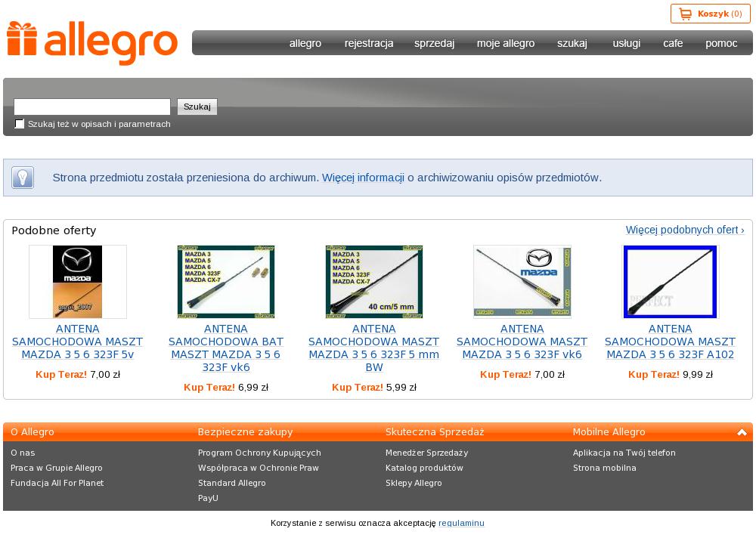This screenshot has width=756, height=538.
Task: Focus the search text field
Action: point(92,107)
